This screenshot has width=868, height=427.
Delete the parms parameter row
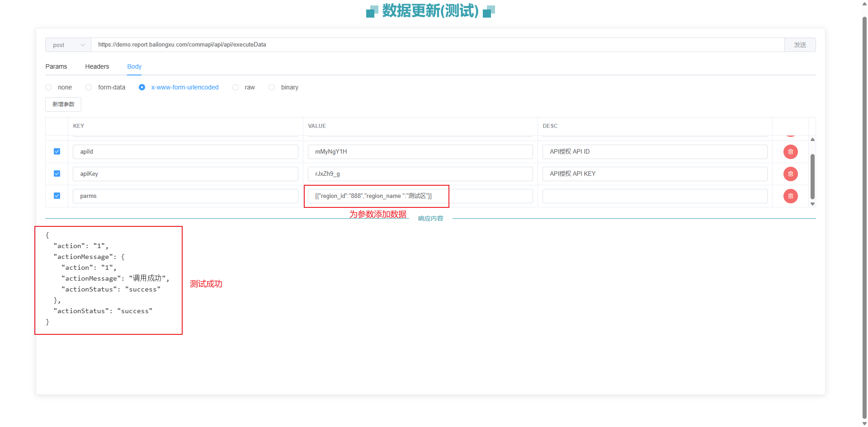[x=790, y=196]
